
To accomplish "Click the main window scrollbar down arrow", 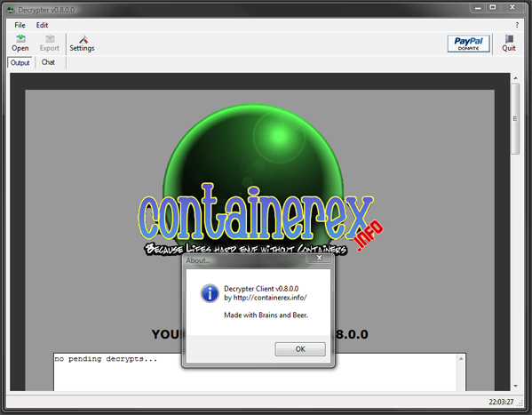I will tap(515, 387).
